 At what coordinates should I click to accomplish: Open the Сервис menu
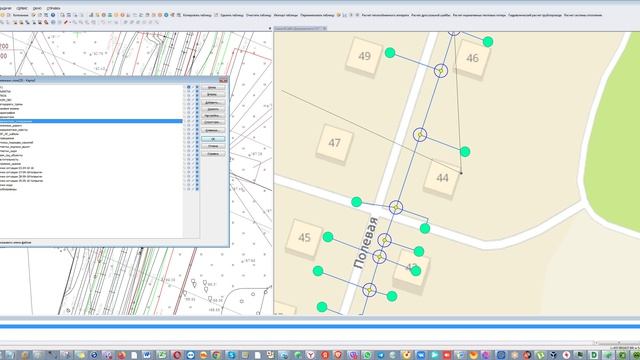tap(21, 8)
